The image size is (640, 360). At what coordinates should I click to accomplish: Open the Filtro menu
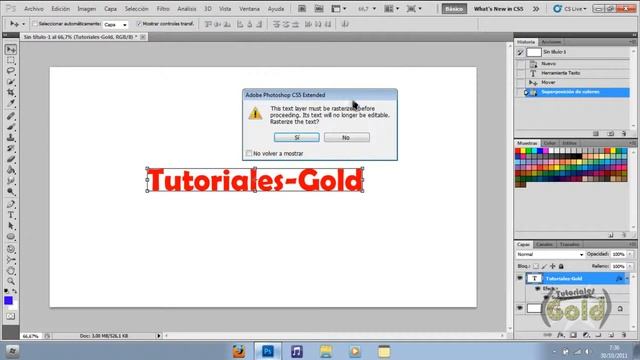pos(163,9)
